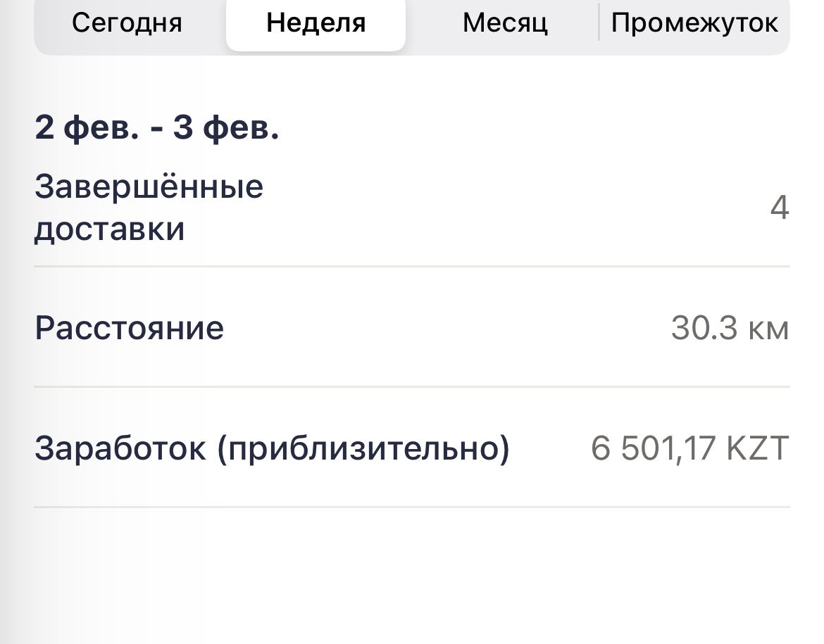Screen dimensions: 824x644
Task: Click the separator line below Заработок
Action: click(412, 507)
